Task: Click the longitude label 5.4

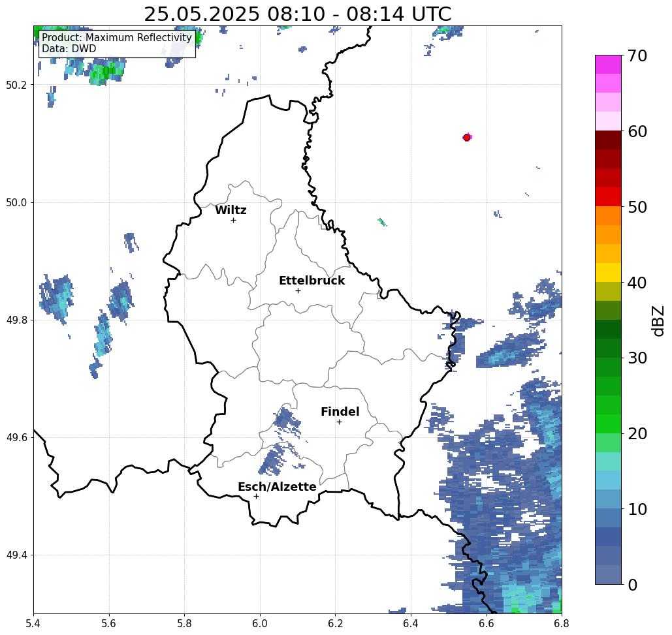Action: 33,623
